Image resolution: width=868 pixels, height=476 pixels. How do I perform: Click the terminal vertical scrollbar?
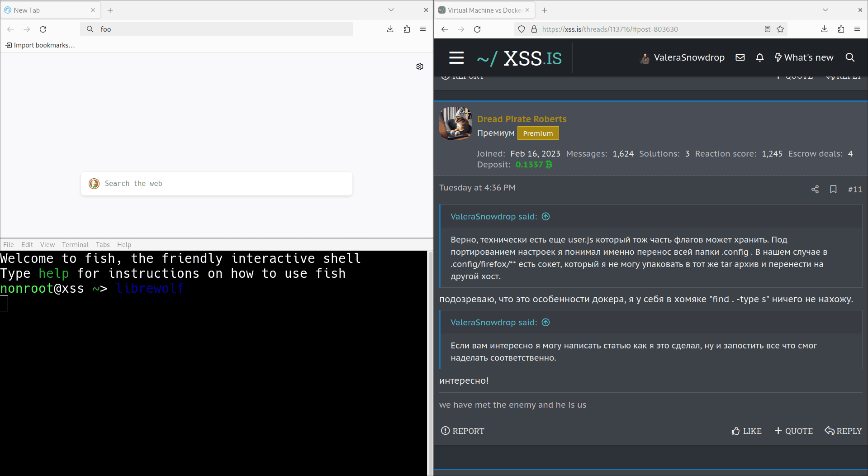click(x=430, y=363)
